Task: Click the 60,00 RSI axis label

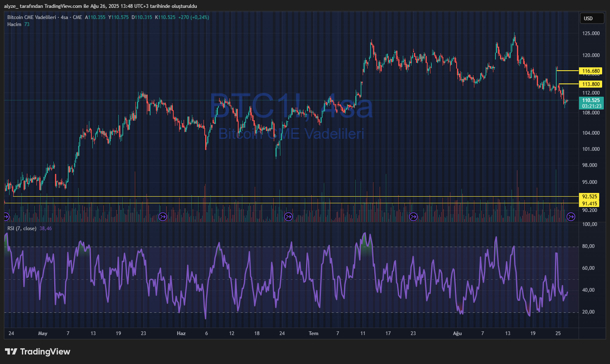Action: (588, 268)
